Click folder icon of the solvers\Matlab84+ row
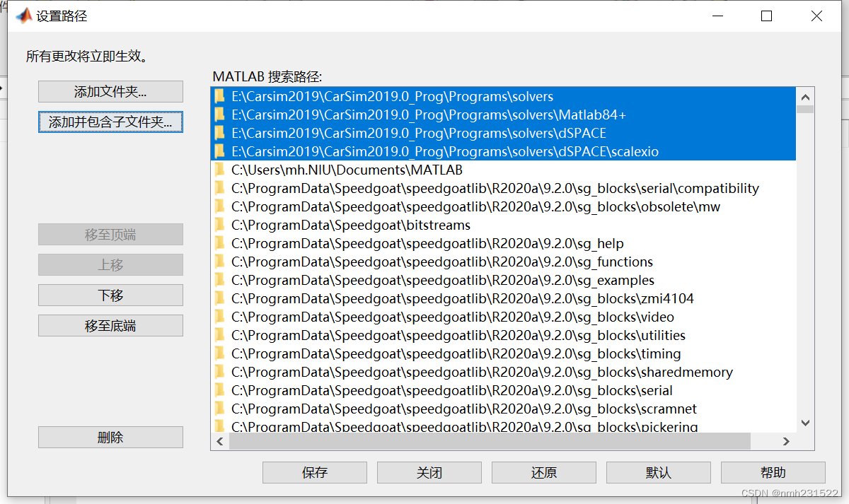 tap(220, 115)
